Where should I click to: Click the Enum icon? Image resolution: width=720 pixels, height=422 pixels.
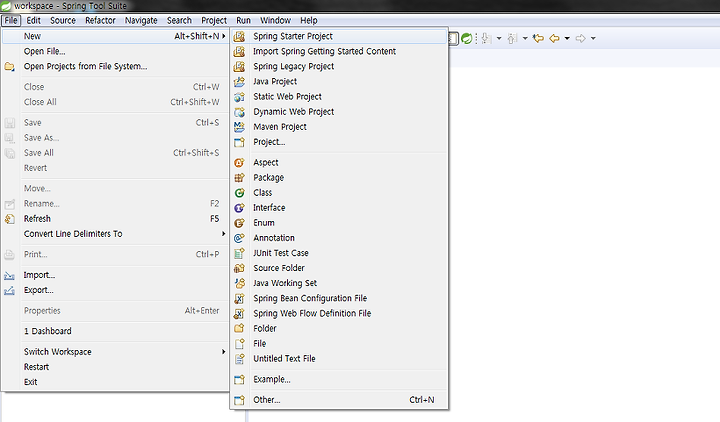pyautogui.click(x=239, y=223)
